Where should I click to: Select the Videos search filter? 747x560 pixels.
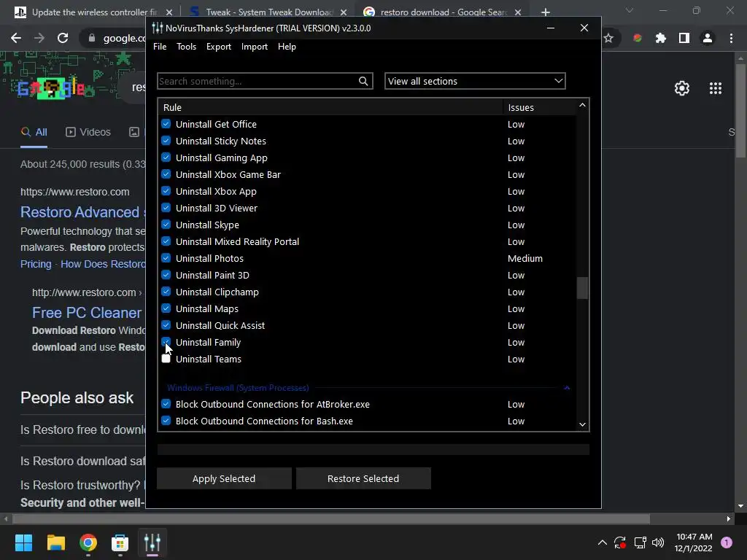(x=88, y=132)
